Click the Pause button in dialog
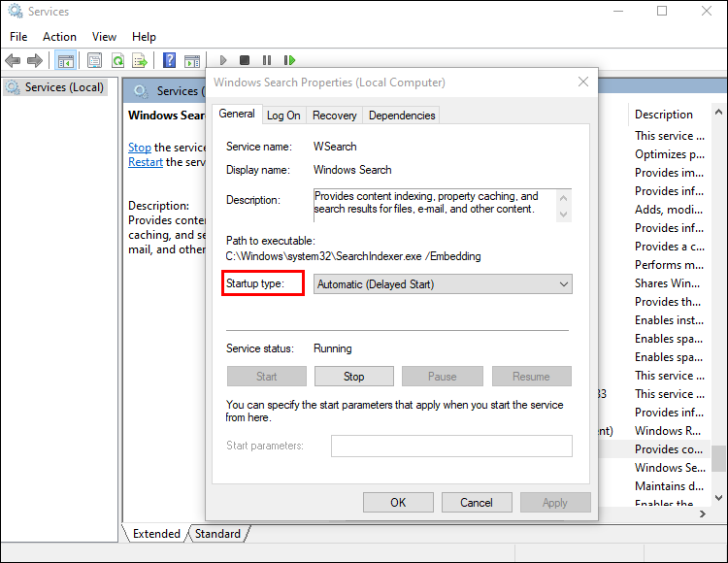 coord(442,377)
